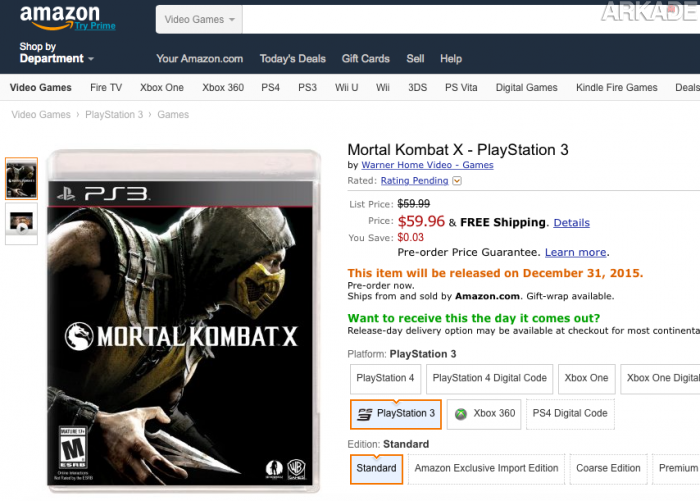Expand the rating details arrow icon
Image resolution: width=700 pixels, height=501 pixels.
pos(457,180)
